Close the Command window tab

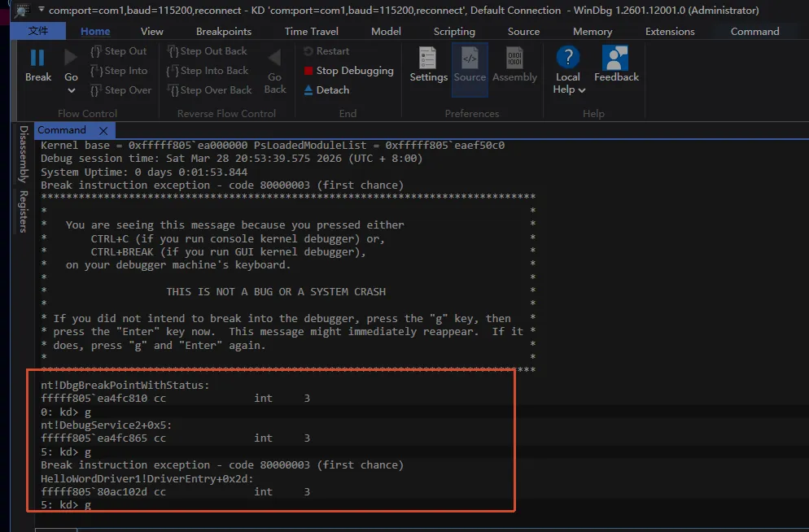(x=103, y=130)
